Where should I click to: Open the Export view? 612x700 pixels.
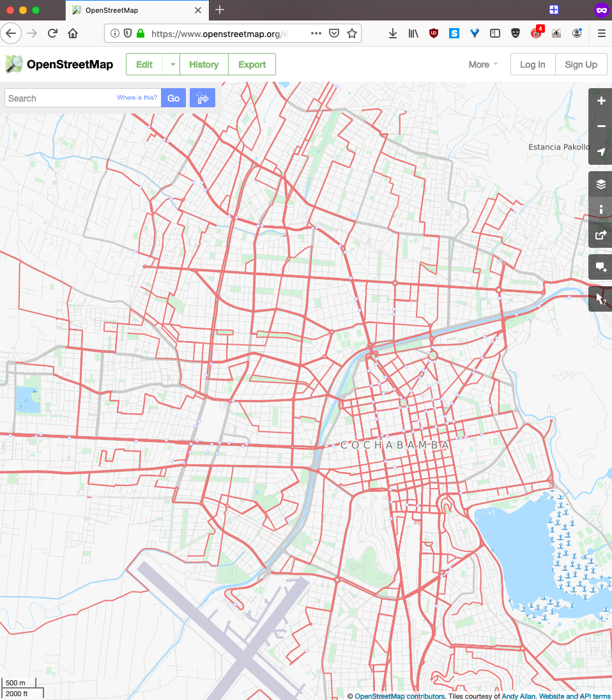[x=252, y=65]
